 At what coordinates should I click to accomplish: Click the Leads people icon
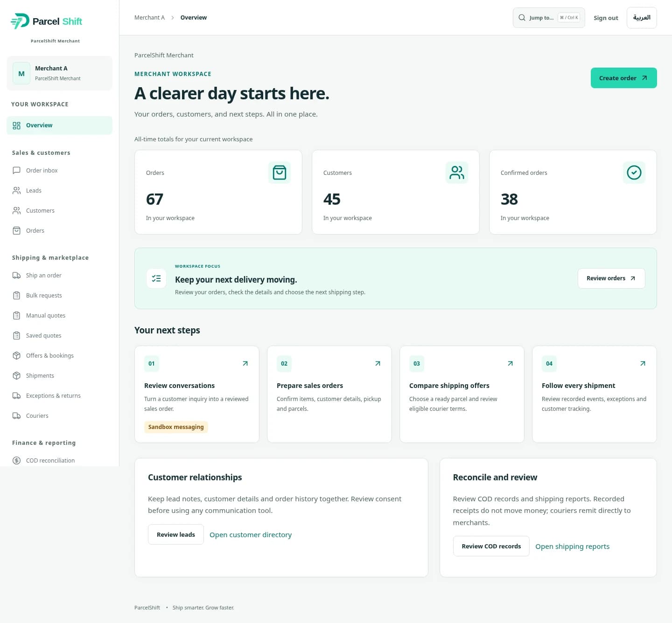point(16,191)
